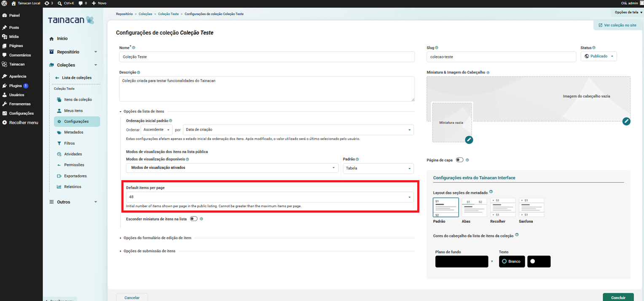Click the Nome field help icon
The image size is (644, 301).
click(134, 48)
